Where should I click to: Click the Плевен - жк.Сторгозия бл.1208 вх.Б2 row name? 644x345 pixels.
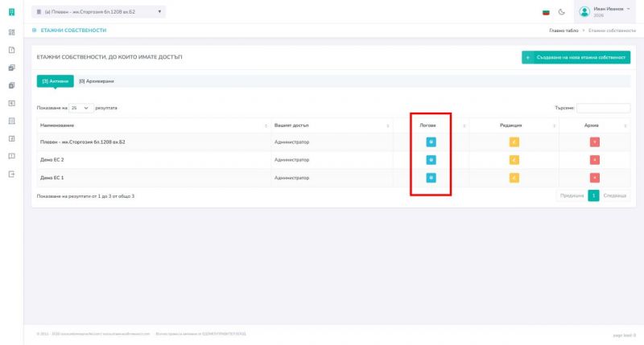click(x=83, y=142)
